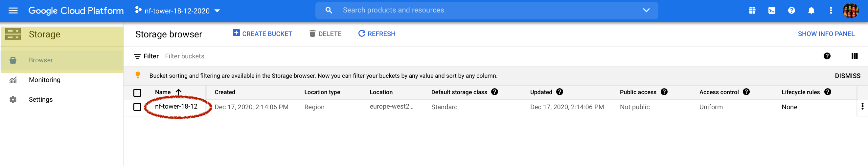
Task: Open the help question mark in header
Action: (791, 11)
